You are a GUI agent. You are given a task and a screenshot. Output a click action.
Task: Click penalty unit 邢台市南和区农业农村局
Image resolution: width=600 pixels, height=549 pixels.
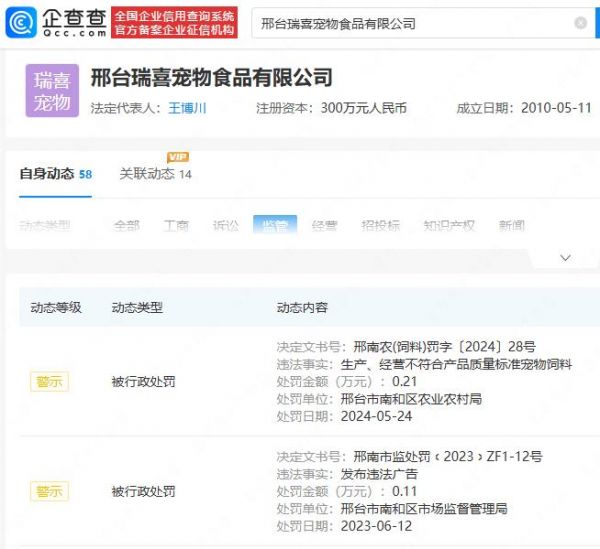[411, 399]
